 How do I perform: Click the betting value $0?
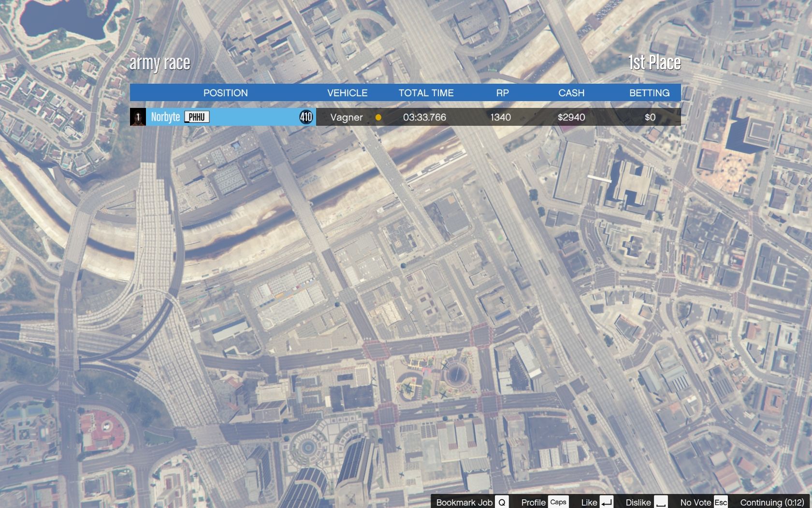tap(650, 118)
